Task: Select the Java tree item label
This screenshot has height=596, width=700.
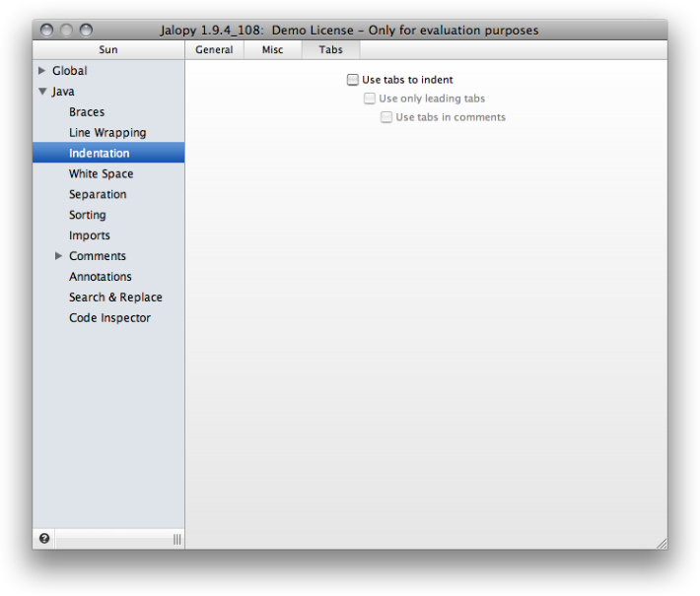Action: pyautogui.click(x=63, y=92)
